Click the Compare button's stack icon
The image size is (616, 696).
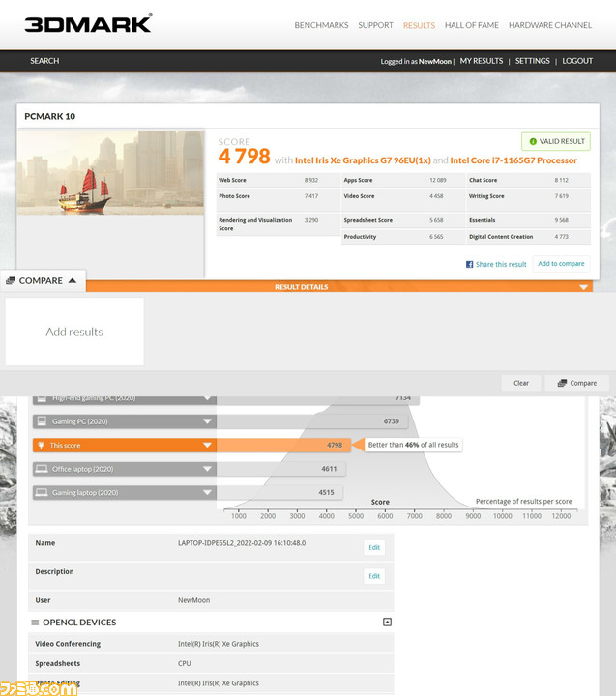(562, 383)
